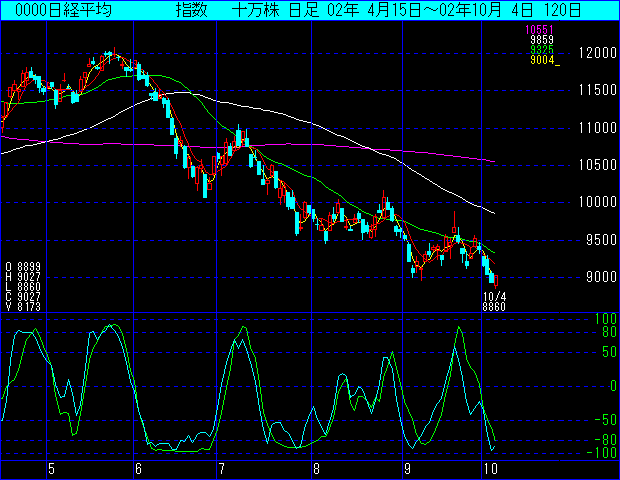The image size is (620, 480).
Task: Click the 9500 price axis label
Action: click(x=601, y=240)
